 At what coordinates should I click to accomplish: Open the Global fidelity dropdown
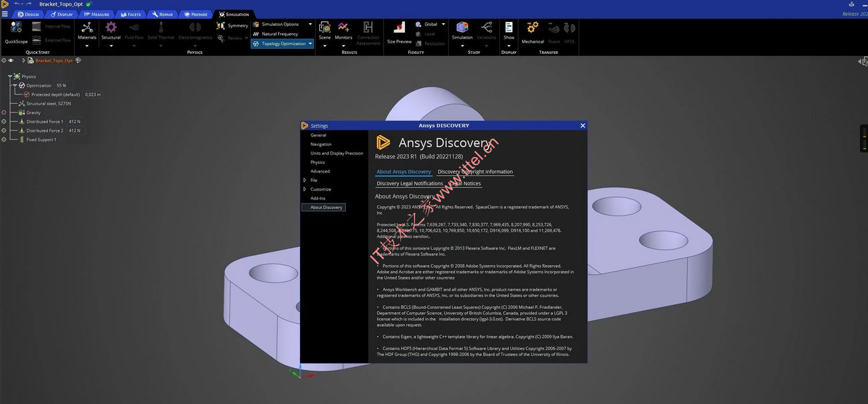pos(443,25)
